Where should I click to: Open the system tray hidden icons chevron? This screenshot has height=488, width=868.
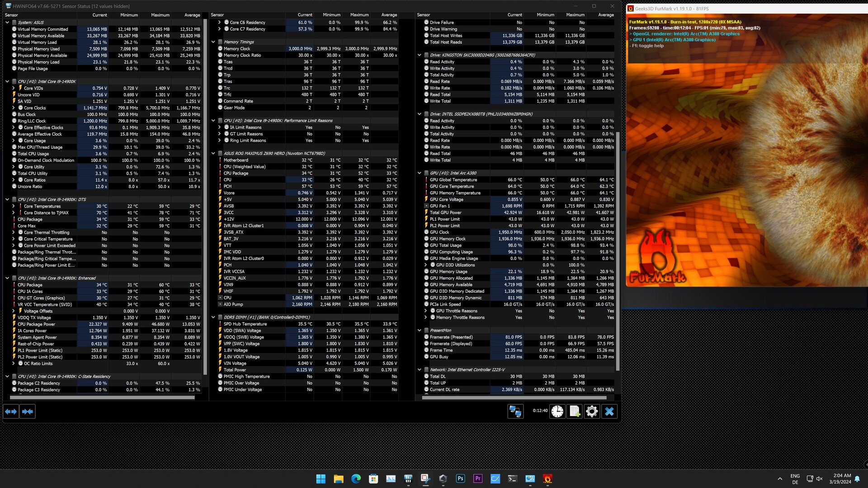click(x=780, y=479)
